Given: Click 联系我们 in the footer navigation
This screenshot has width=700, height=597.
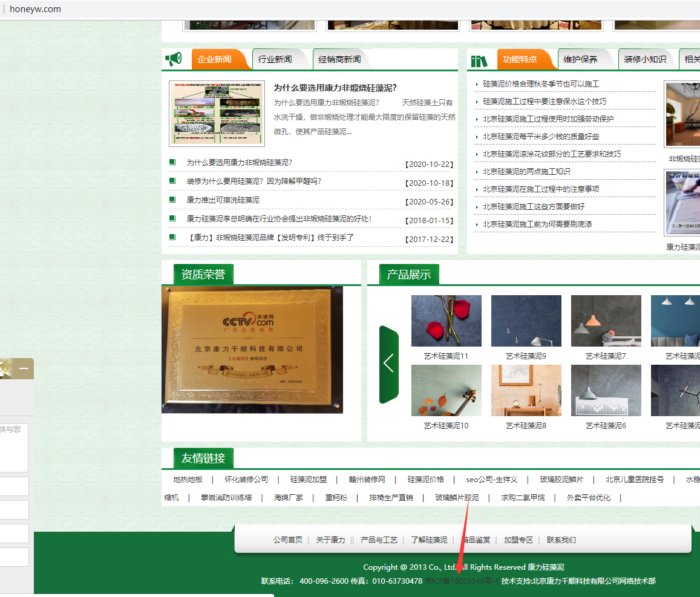Looking at the screenshot, I should pyautogui.click(x=560, y=540).
